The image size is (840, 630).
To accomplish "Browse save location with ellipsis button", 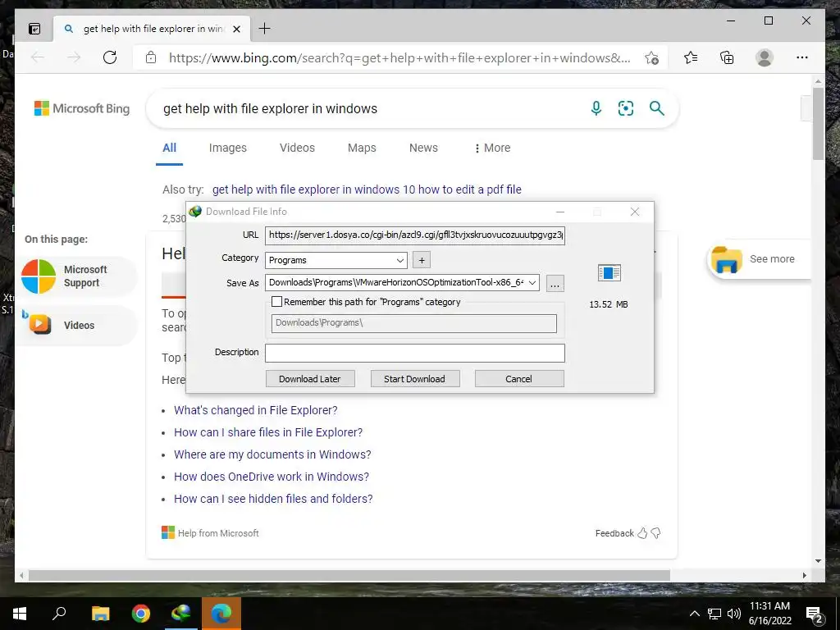I will click(555, 283).
